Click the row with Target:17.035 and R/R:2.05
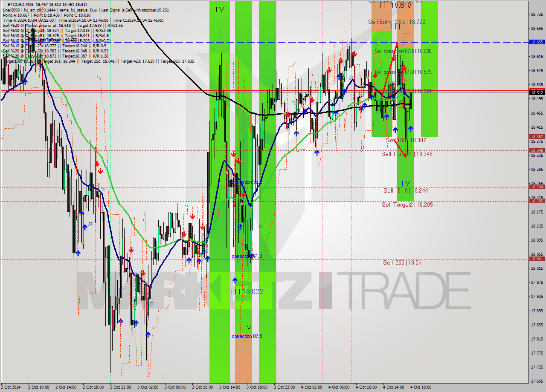 click(57, 30)
